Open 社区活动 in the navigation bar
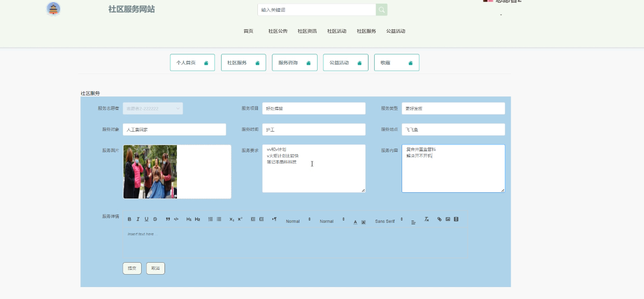 [337, 31]
